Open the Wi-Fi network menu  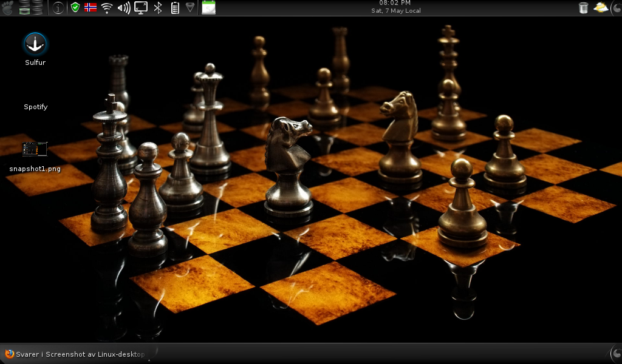click(107, 7)
